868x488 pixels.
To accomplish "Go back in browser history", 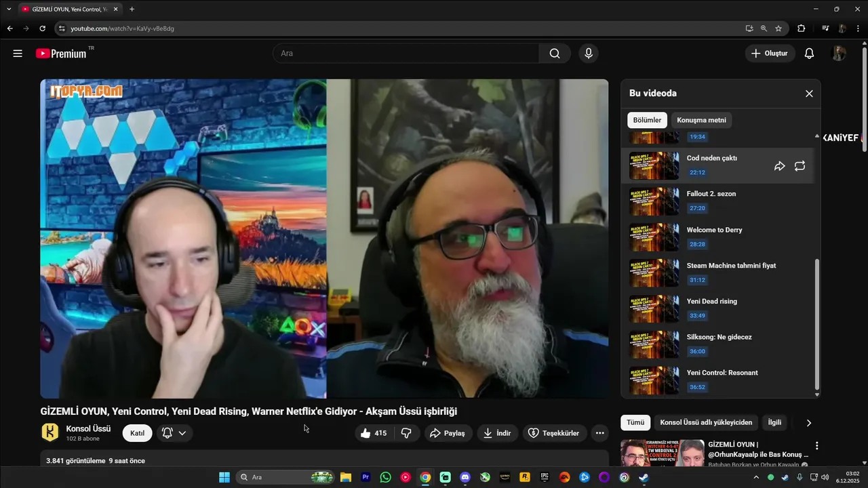I will point(9,28).
